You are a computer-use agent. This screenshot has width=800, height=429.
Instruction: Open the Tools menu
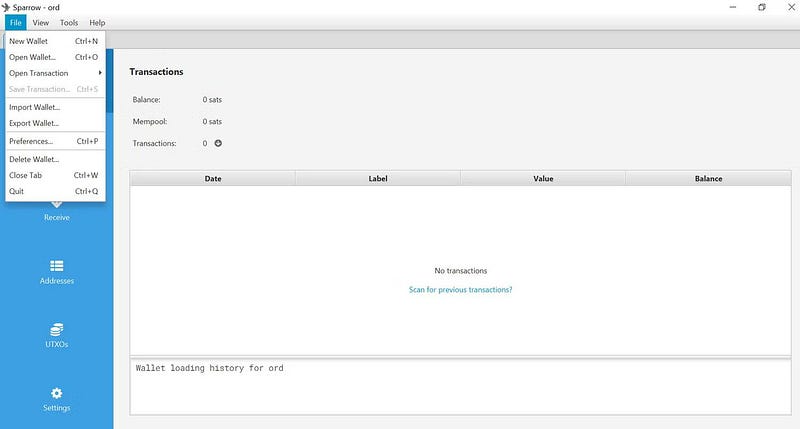pyautogui.click(x=69, y=22)
